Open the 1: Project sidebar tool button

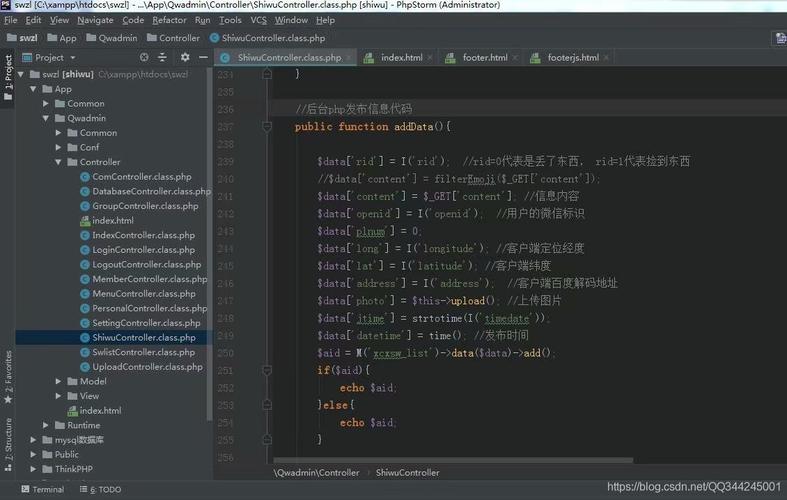pos(8,77)
